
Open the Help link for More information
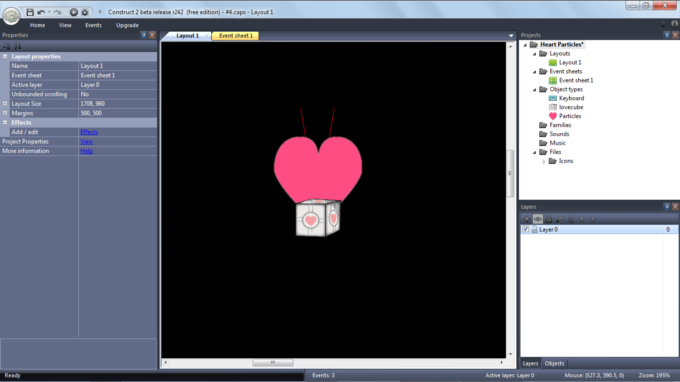click(x=86, y=151)
